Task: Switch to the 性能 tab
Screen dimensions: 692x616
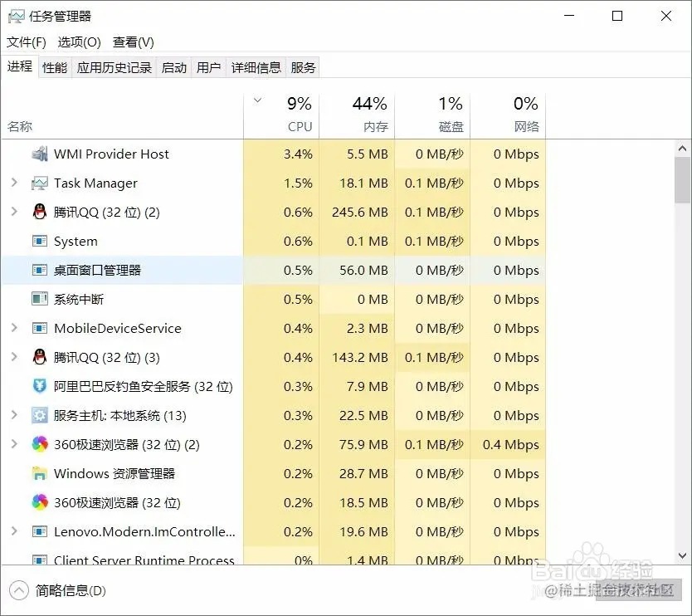Action: (x=55, y=67)
